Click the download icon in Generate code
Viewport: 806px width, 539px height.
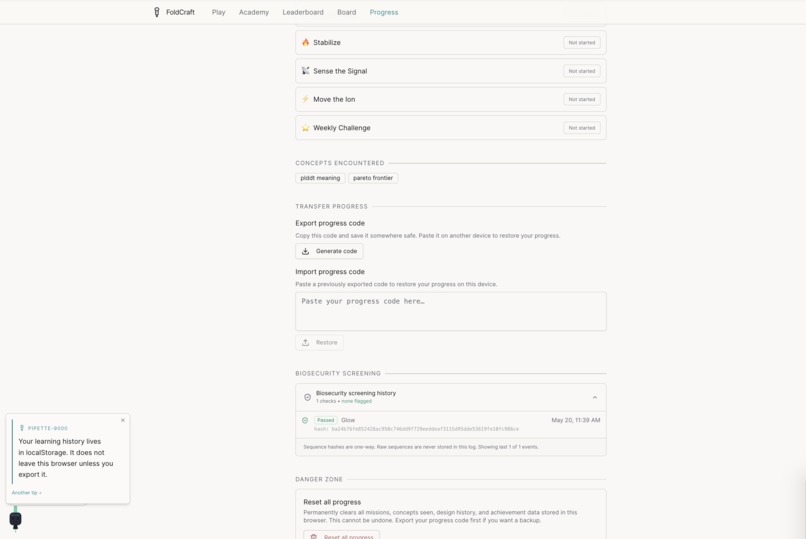coord(305,251)
